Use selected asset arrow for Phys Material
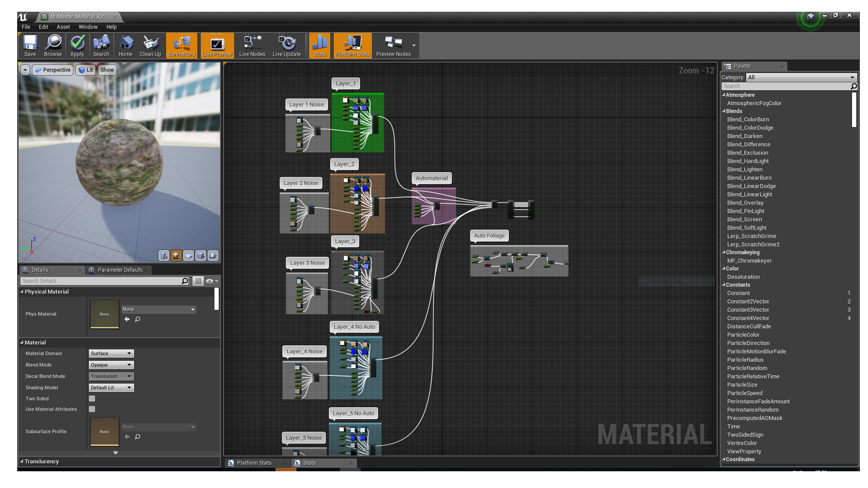Image resolution: width=868 pixels, height=488 pixels. pyautogui.click(x=127, y=319)
